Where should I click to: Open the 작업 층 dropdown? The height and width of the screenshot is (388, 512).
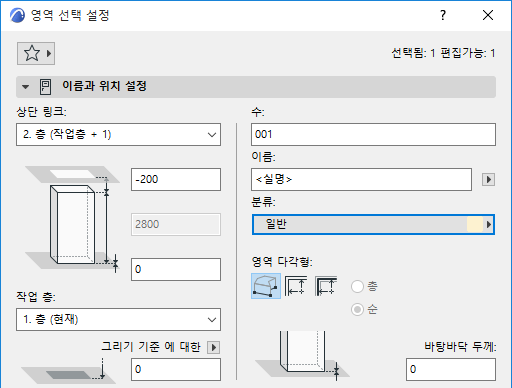coord(118,319)
